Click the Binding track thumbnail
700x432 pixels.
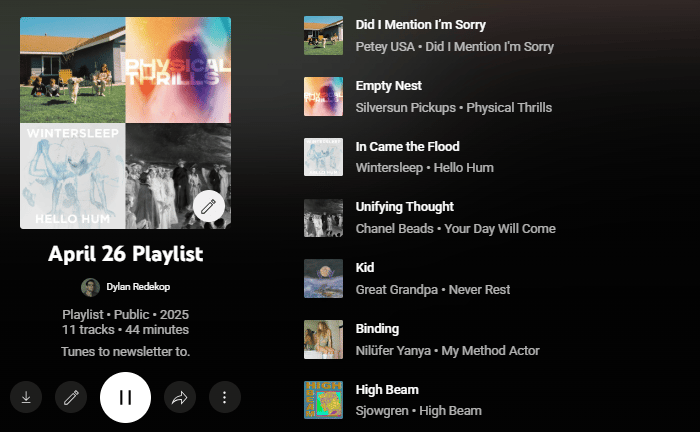click(x=324, y=340)
